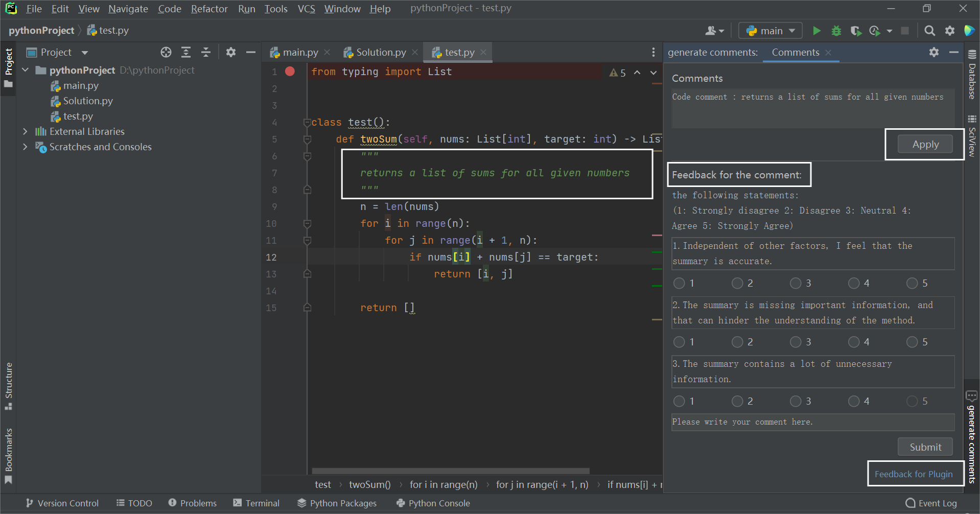Collapse all in Project panel
This screenshot has width=980, height=514.
click(x=206, y=52)
